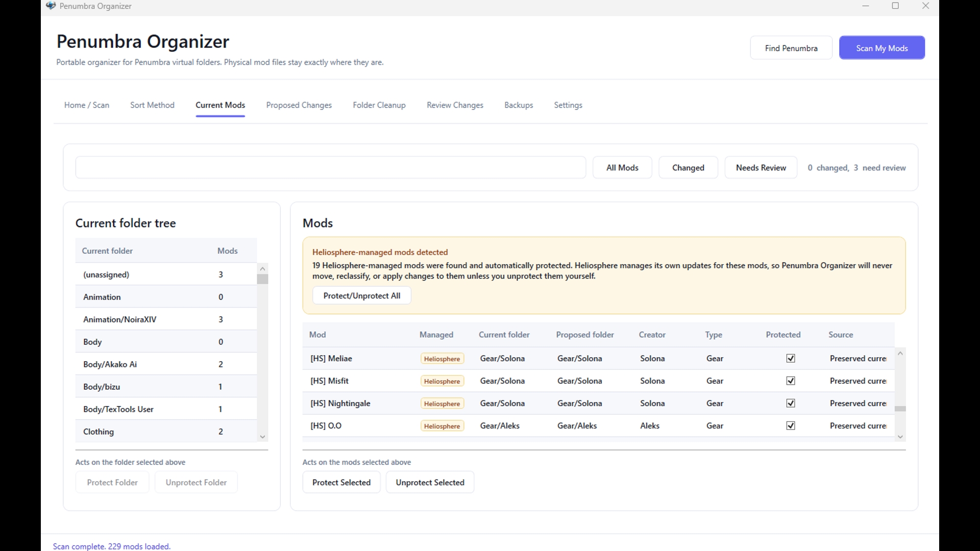The width and height of the screenshot is (980, 551).
Task: Start a scan with Scan My Mods
Action: coord(882,48)
